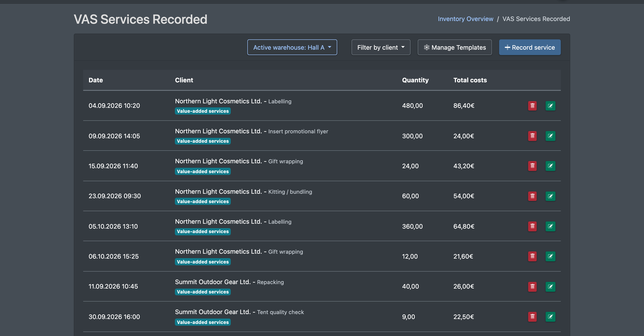The image size is (644, 336).
Task: Delete the Insert promotional flyer record
Action: pyautogui.click(x=532, y=136)
